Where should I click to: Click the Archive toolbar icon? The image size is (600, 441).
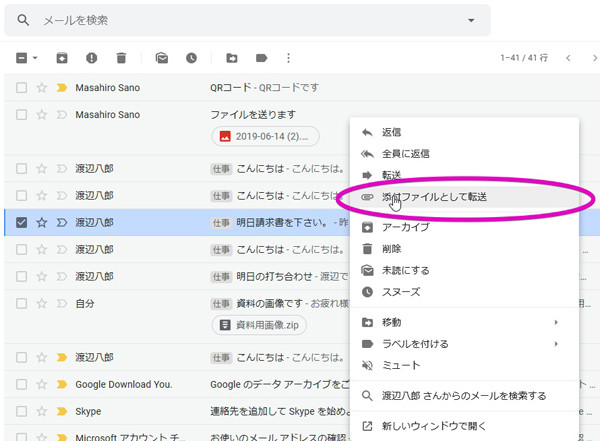62,58
